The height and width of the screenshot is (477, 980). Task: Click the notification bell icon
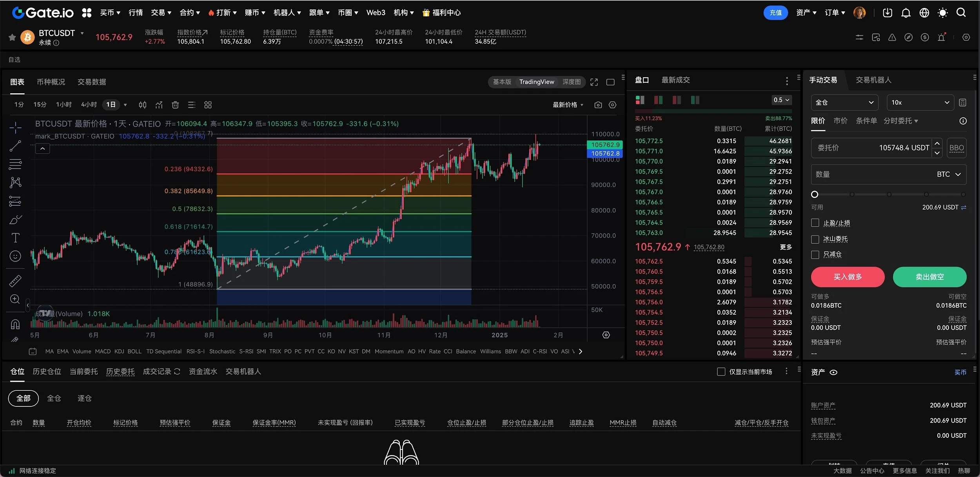906,13
